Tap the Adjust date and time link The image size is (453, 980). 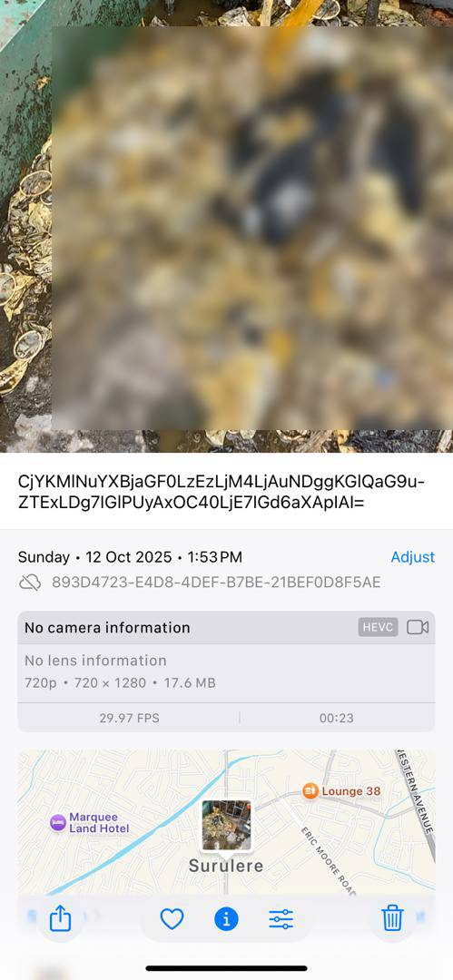(413, 557)
